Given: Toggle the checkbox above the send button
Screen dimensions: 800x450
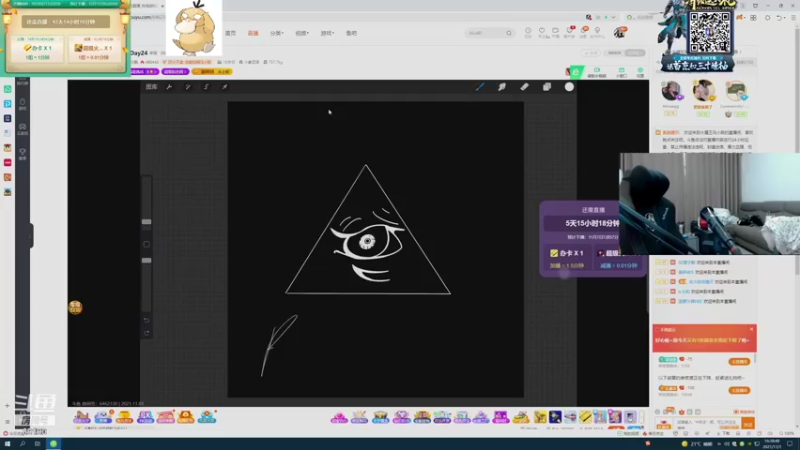Looking at the screenshot, I should click(x=736, y=412).
